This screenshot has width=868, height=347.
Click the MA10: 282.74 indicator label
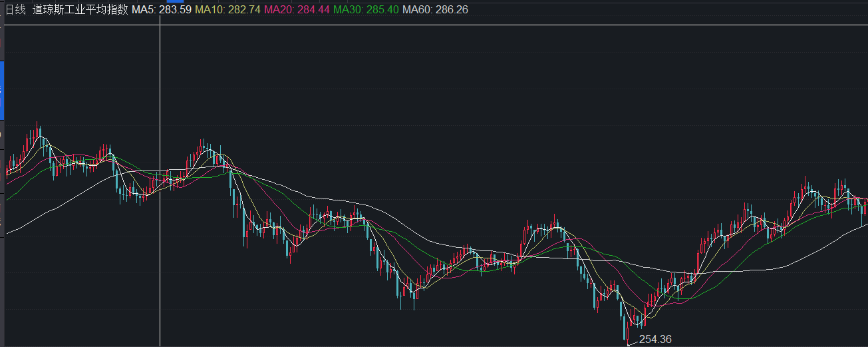(227, 11)
